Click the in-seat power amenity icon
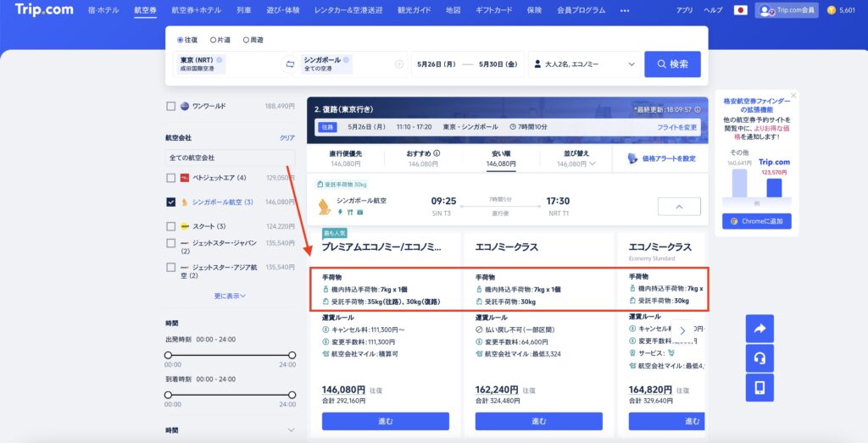 341,212
